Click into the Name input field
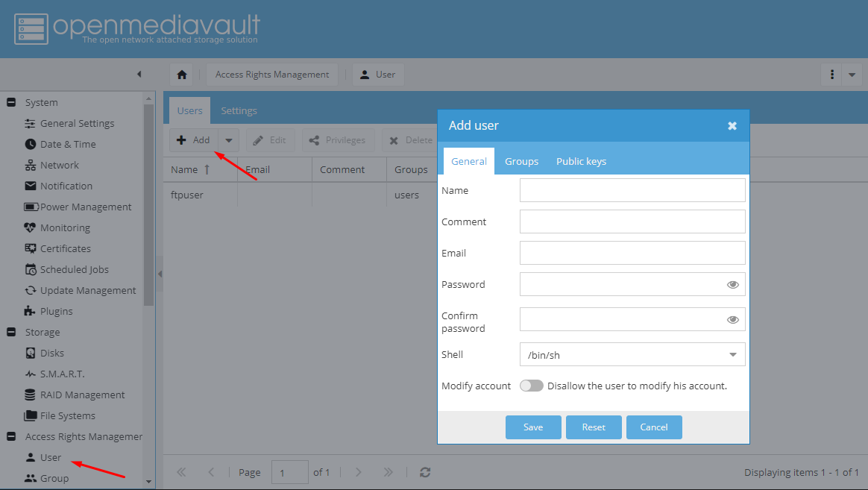The image size is (868, 490). click(632, 190)
